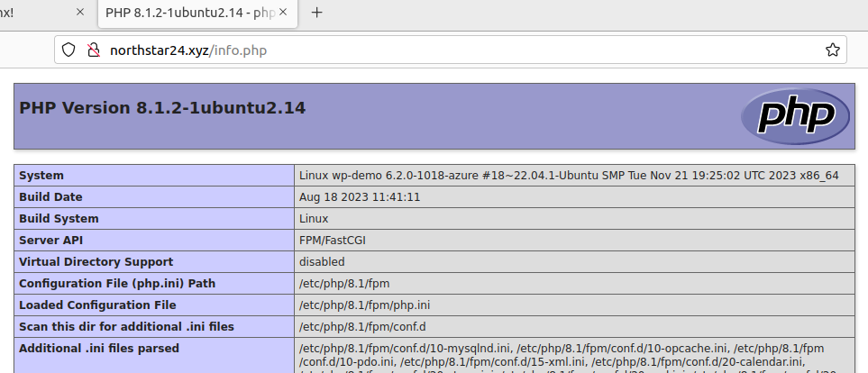
Task: Select the Build System label
Action: (x=59, y=219)
